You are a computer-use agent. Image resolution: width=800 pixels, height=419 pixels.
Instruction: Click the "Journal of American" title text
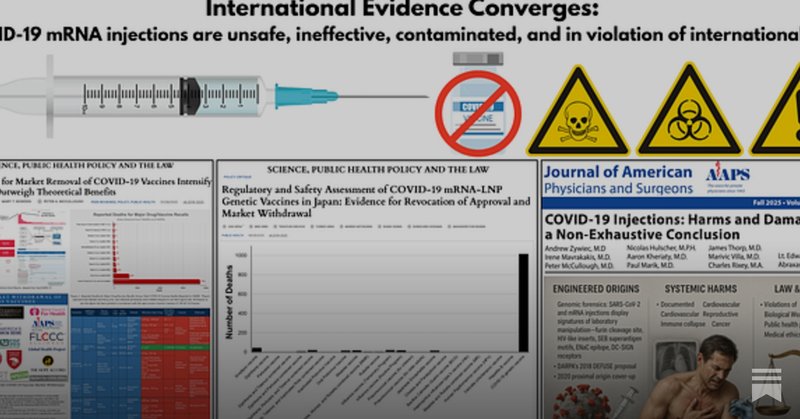[x=618, y=172]
